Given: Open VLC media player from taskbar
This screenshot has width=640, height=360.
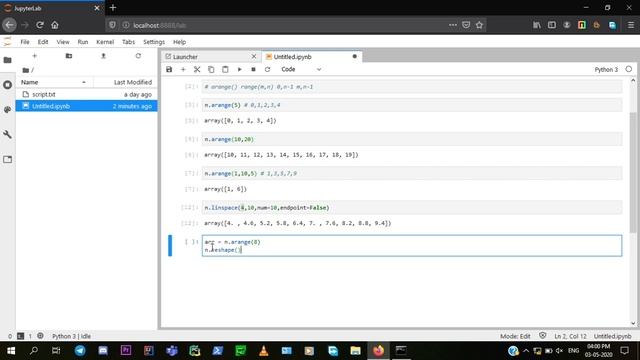Looking at the screenshot, I should (x=264, y=351).
